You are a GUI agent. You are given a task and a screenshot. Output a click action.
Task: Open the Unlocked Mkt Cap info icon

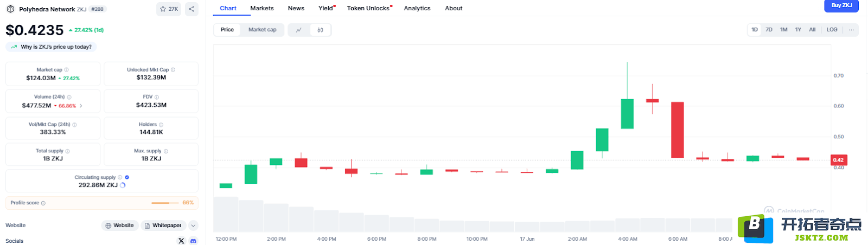[173, 70]
